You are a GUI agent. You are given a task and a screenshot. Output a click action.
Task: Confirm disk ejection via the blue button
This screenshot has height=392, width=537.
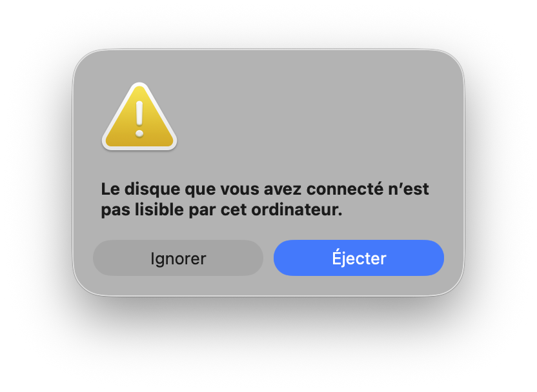pos(359,258)
